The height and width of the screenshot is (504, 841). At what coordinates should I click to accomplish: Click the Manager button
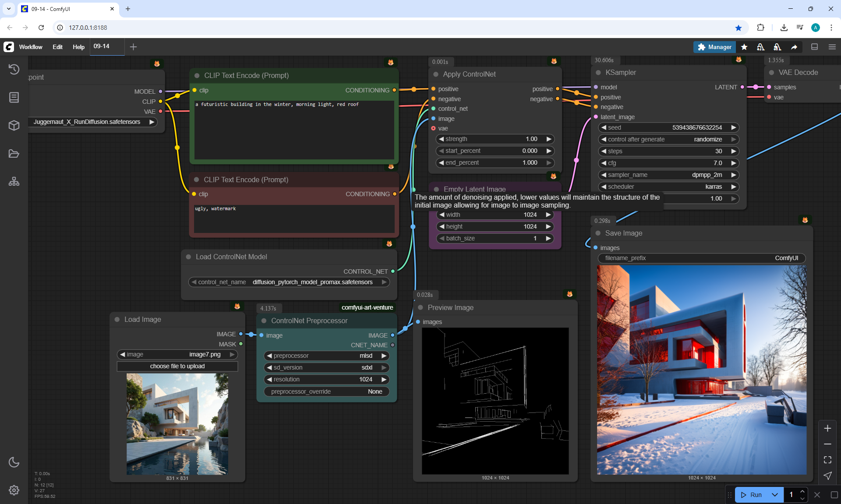pos(714,47)
